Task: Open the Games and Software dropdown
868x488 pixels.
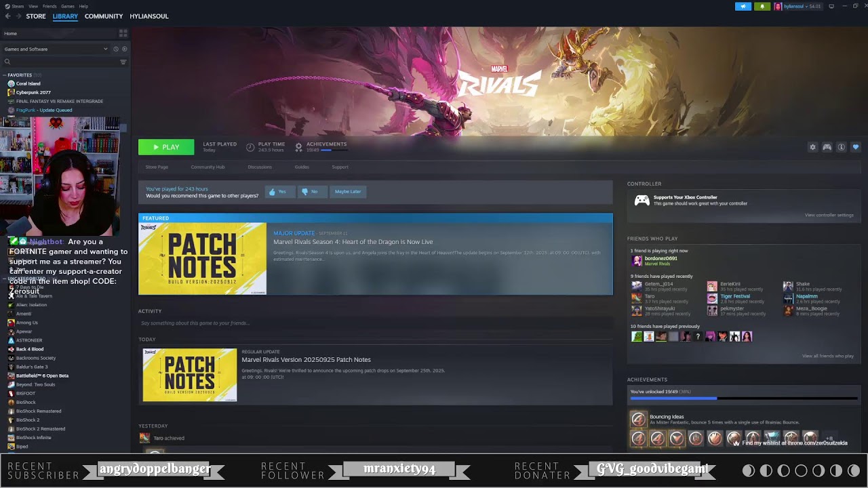Action: [56, 49]
